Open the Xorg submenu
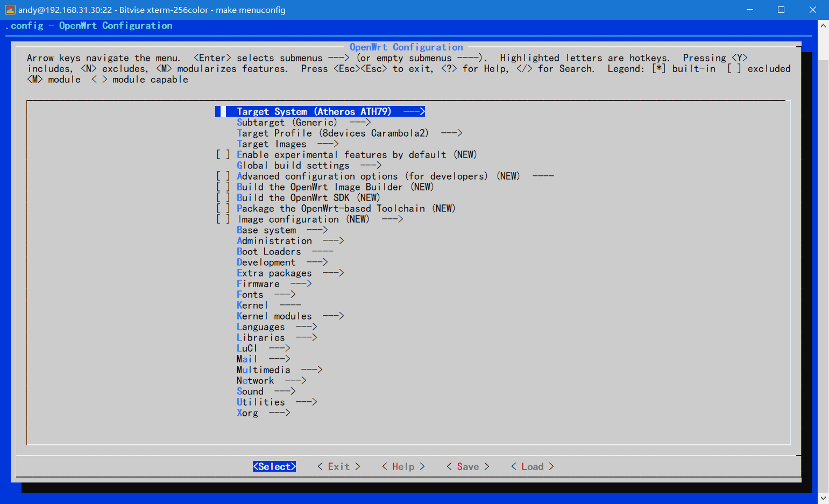This screenshot has height=504, width=829. (x=264, y=413)
